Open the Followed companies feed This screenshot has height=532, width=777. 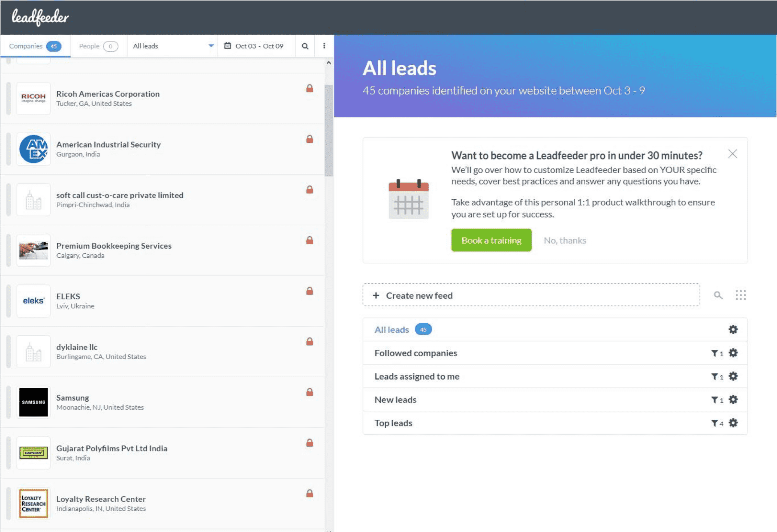click(x=555, y=353)
